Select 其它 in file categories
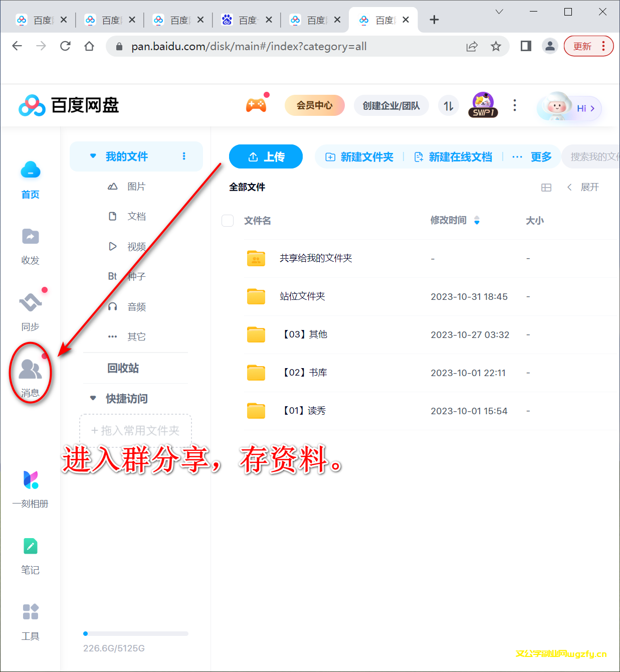 [x=136, y=337]
